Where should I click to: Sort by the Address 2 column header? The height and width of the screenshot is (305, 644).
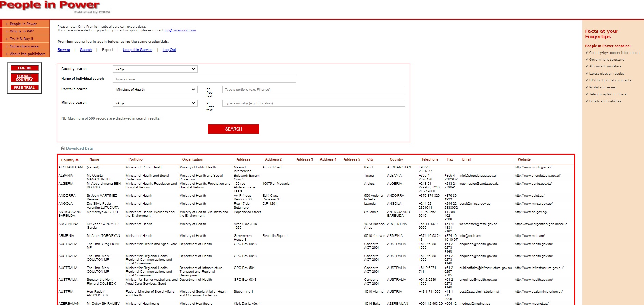click(273, 159)
